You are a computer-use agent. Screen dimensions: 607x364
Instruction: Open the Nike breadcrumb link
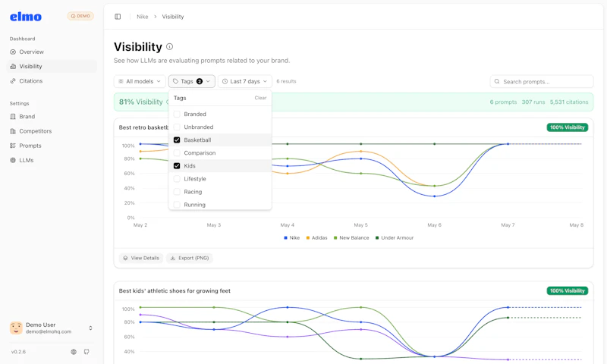[x=143, y=17]
